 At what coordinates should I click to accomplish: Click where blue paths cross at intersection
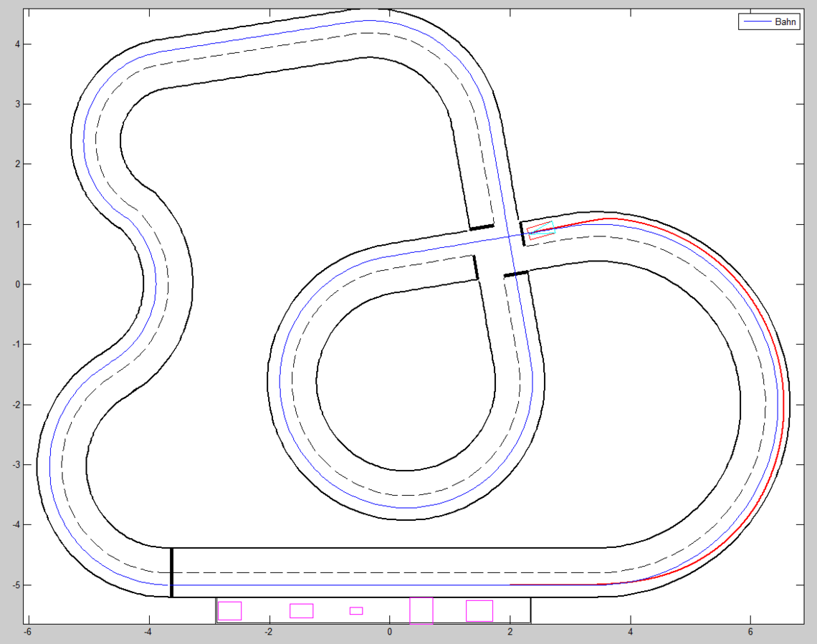[x=508, y=235]
